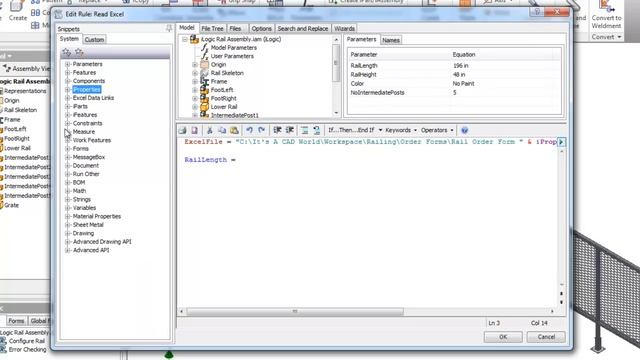
Task: Click Configure Rail in iLogic browser
Action: coord(27,341)
